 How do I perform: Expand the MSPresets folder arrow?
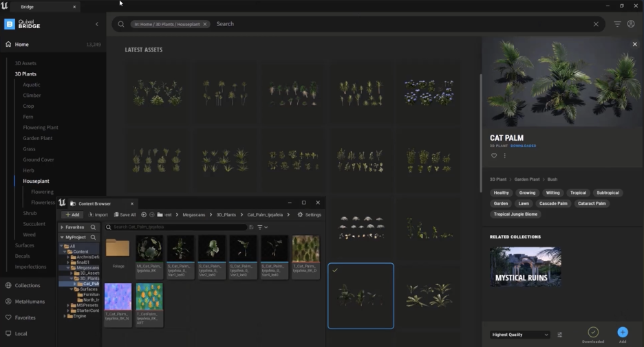click(x=67, y=306)
